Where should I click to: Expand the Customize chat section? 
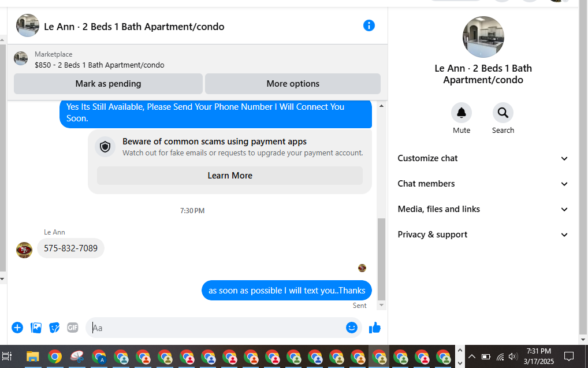click(483, 158)
